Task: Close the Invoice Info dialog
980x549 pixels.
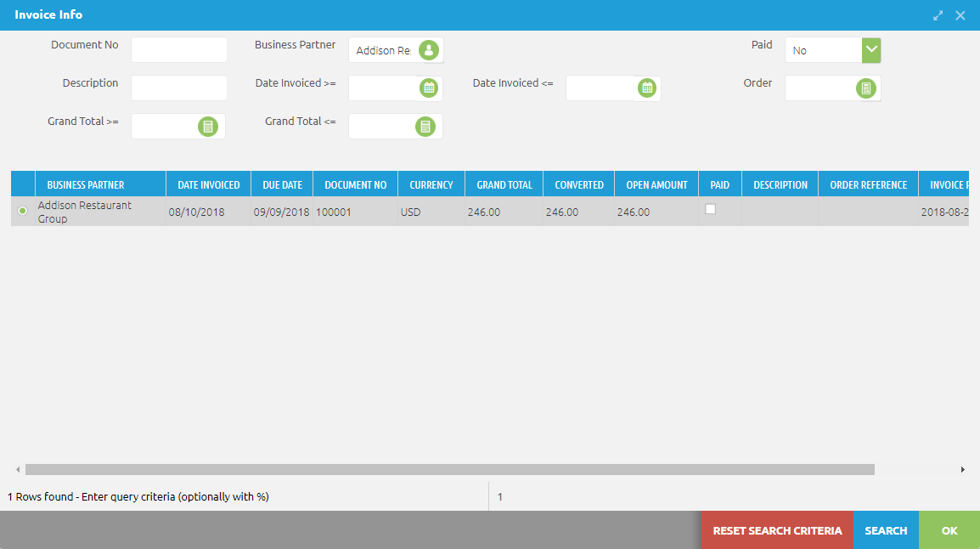Action: tap(960, 15)
